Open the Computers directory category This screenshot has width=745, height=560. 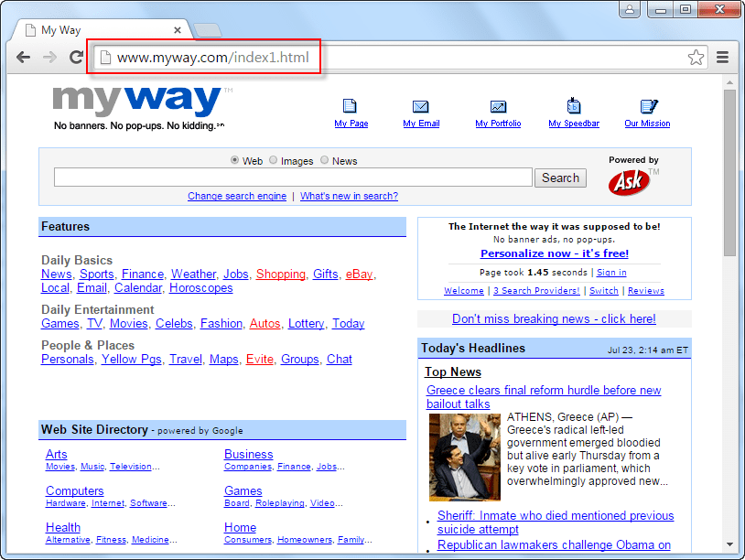pos(75,490)
